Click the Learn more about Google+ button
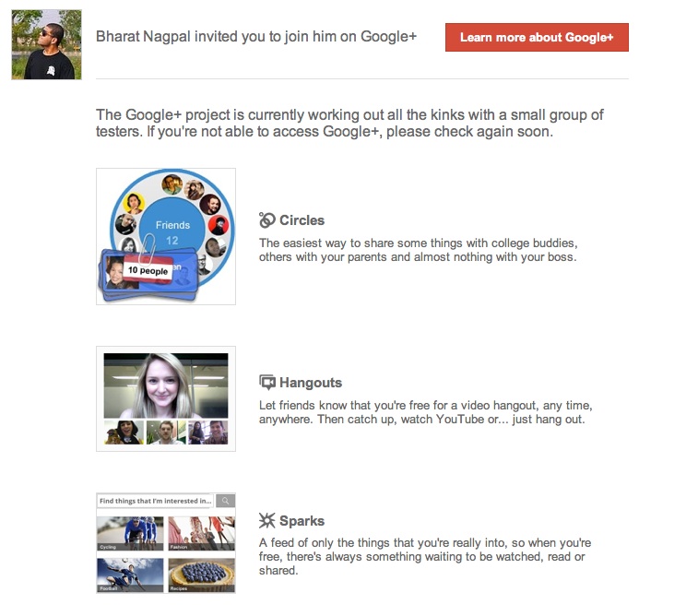Viewport: 698px width, 616px height. [x=537, y=38]
